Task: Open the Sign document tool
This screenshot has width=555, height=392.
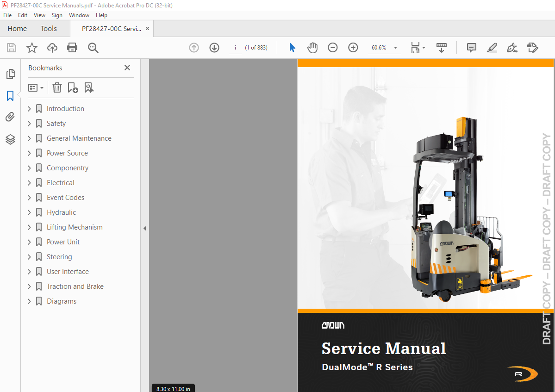Action: tap(512, 47)
